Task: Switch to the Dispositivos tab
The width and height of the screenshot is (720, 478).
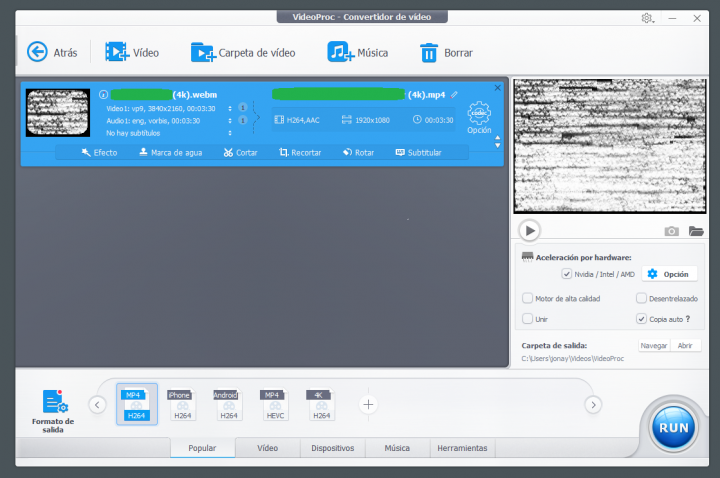Action: click(332, 448)
